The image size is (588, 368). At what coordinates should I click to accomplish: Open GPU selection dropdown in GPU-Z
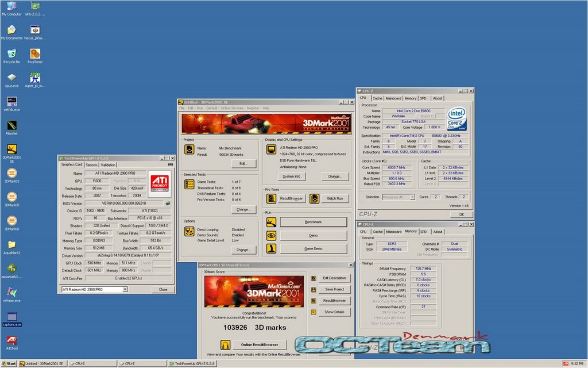pos(125,290)
